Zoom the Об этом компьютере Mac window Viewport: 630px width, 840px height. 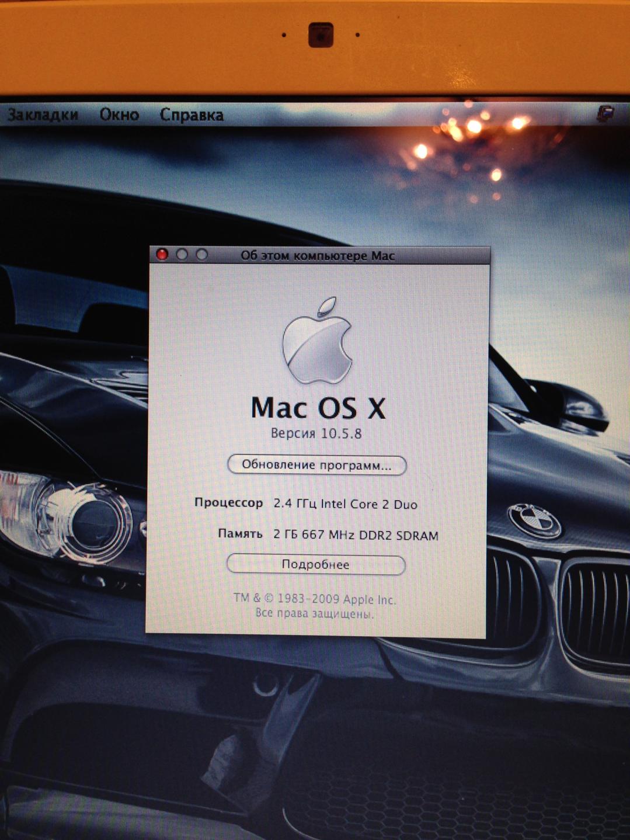(202, 255)
